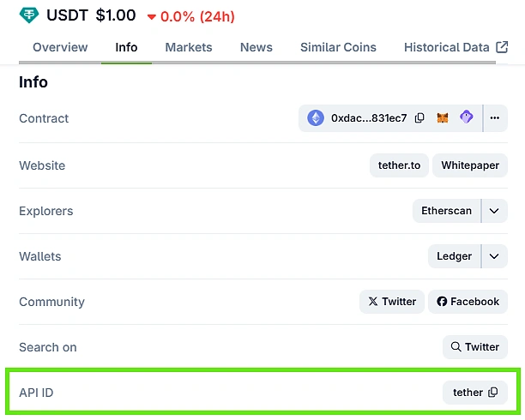Copy the tether API ID

[x=493, y=393]
